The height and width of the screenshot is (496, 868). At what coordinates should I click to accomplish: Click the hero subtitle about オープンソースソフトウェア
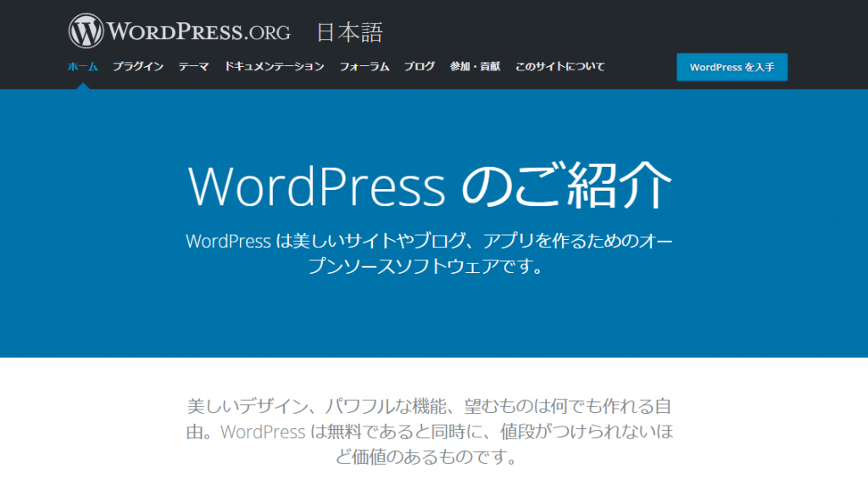point(429,253)
